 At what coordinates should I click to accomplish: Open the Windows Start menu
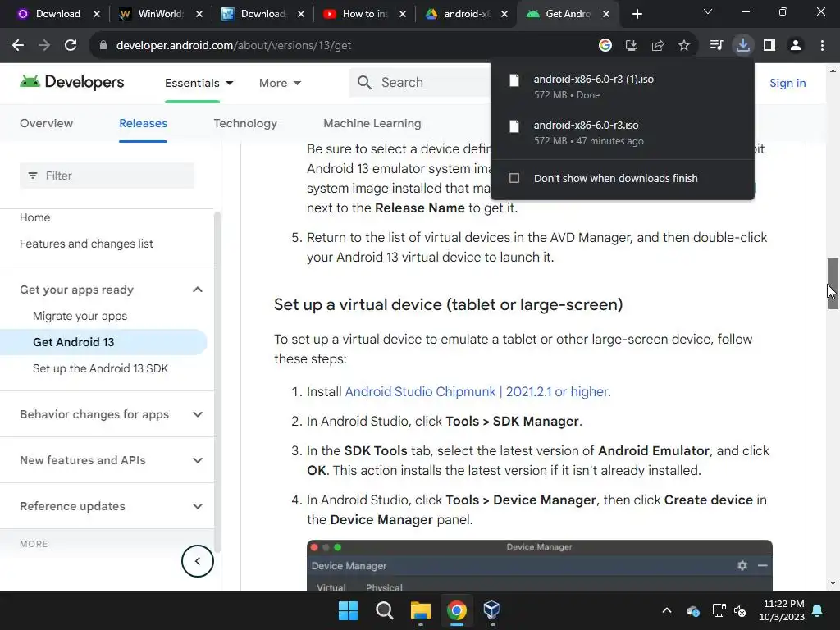tap(348, 610)
